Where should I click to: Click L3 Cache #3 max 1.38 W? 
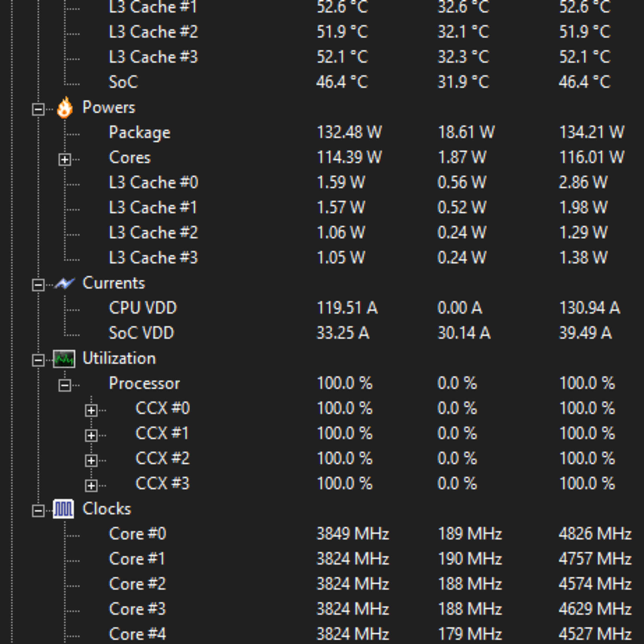coord(583,258)
